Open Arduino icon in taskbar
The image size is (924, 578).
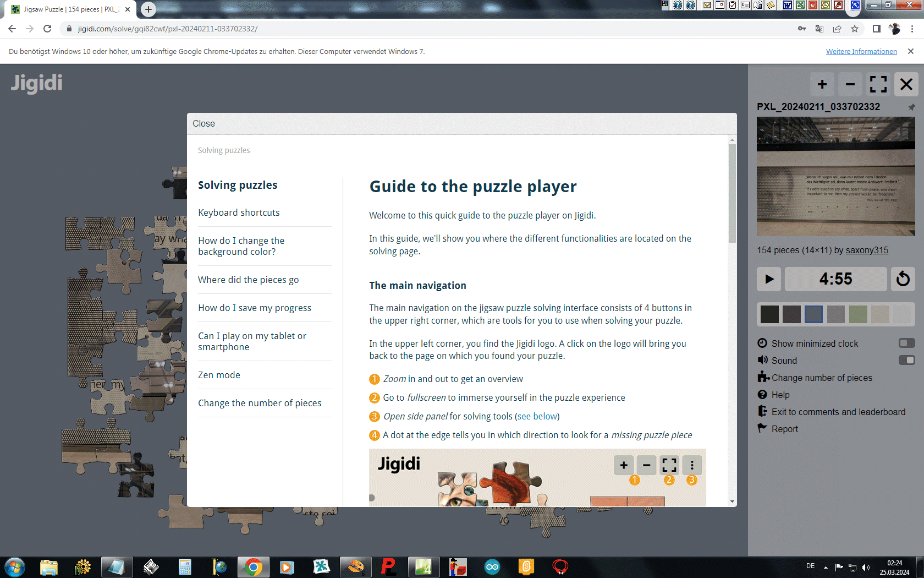(492, 567)
